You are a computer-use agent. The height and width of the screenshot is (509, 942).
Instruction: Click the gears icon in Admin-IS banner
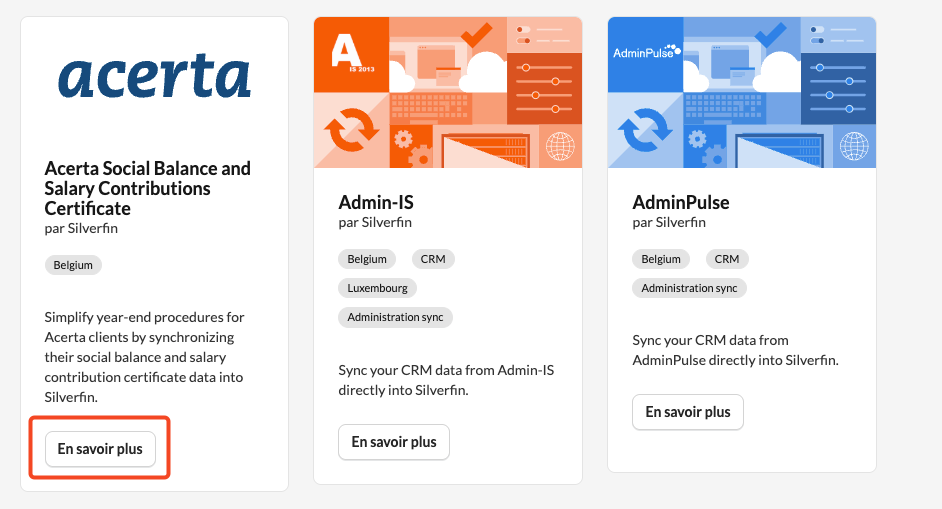tap(411, 147)
